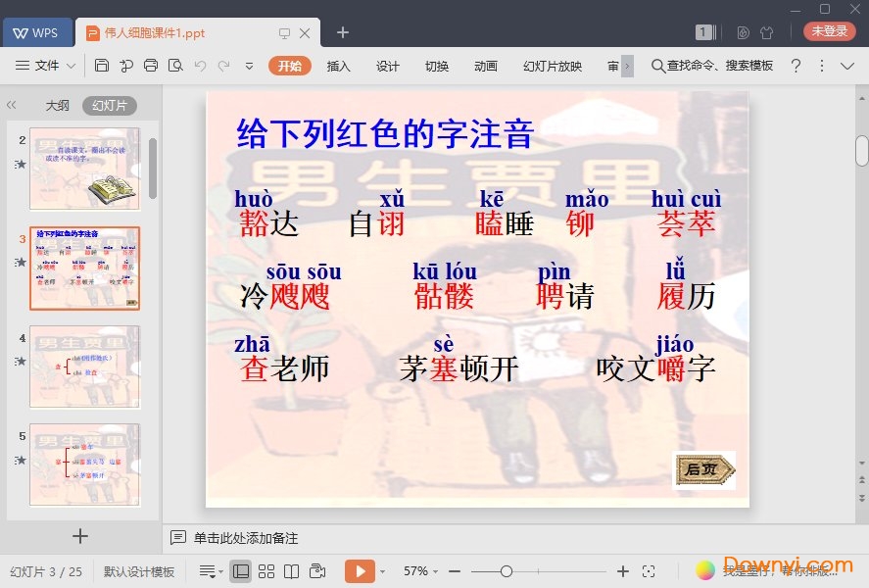This screenshot has width=869, height=588.
Task: Toggle normal view button in status bar
Action: click(240, 571)
